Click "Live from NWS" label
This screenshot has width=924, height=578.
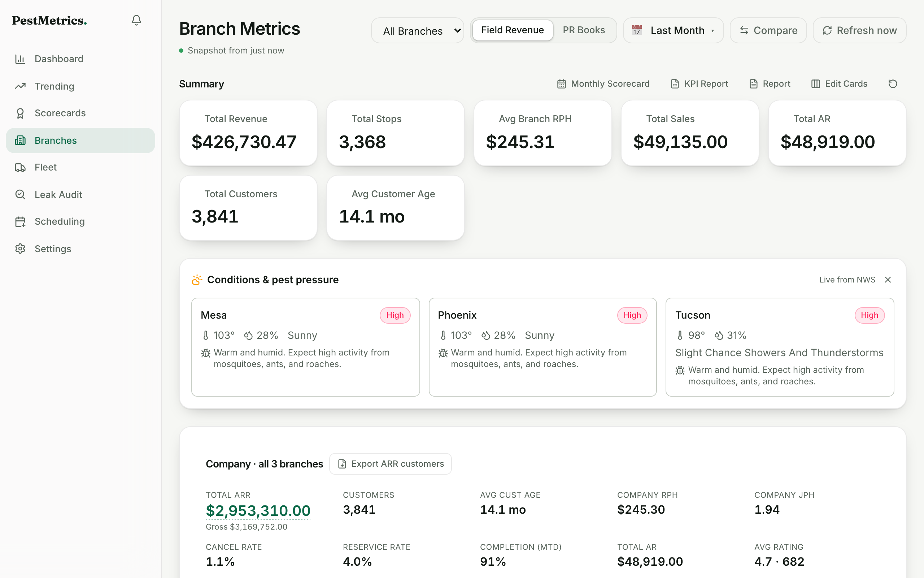[x=847, y=280]
